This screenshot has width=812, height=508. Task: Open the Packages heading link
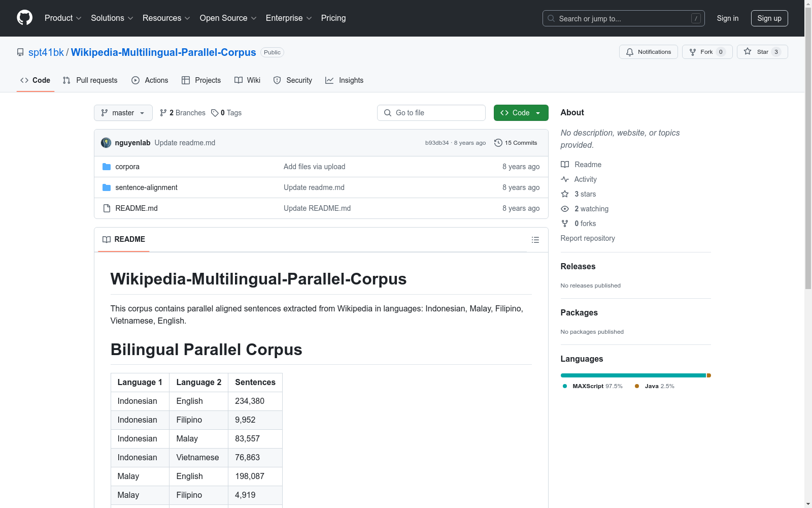pos(579,312)
